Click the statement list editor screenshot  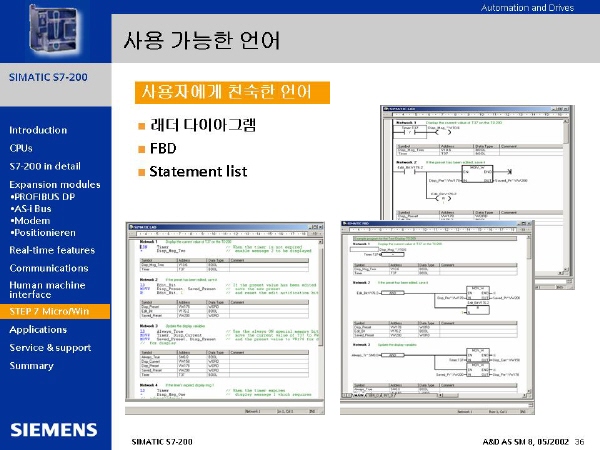click(x=225, y=318)
